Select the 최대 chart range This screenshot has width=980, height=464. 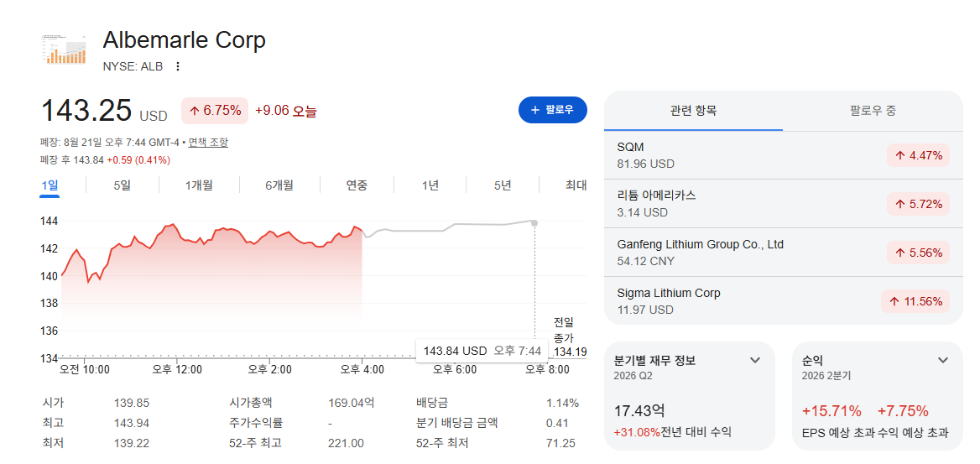[x=576, y=185]
